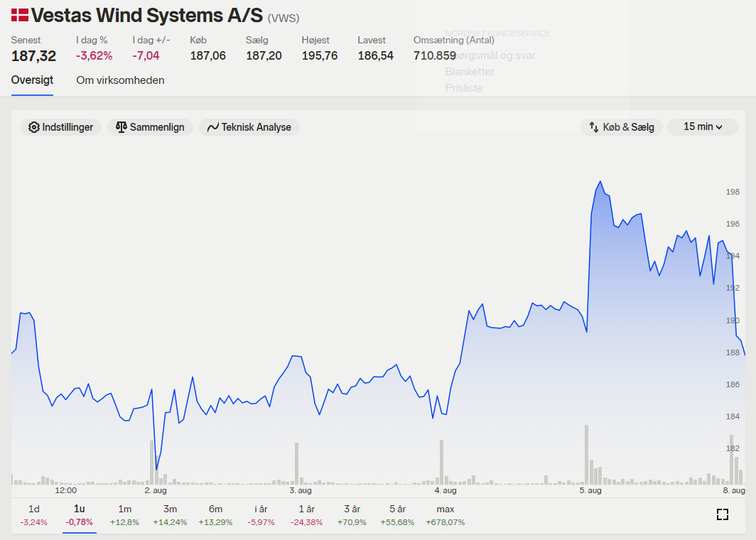The image size is (756, 540).
Task: Select the max time range
Action: [x=445, y=515]
